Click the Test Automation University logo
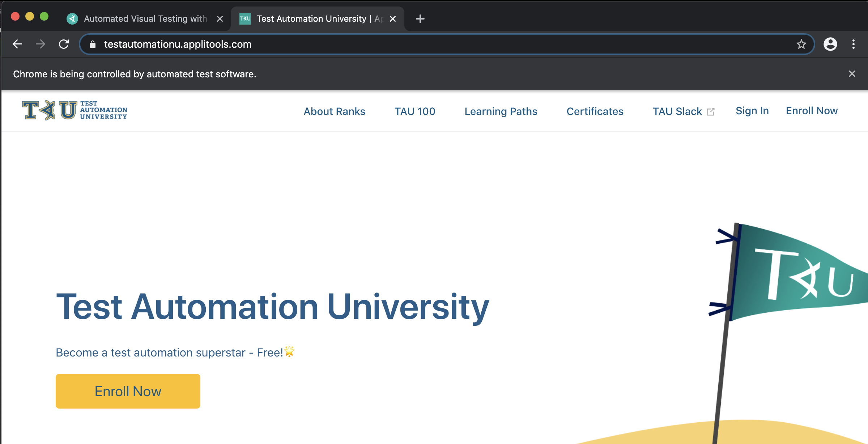Image resolution: width=868 pixels, height=444 pixels. click(x=75, y=110)
